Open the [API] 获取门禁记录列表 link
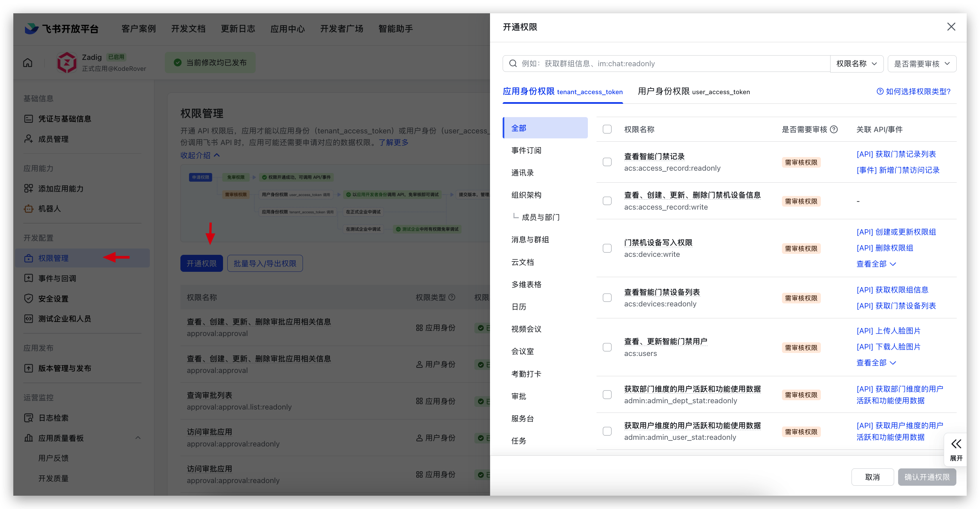 tap(896, 154)
